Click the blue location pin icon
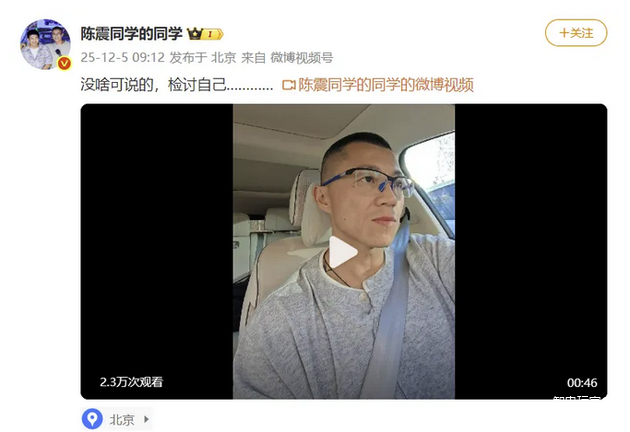The width and height of the screenshot is (630, 432). 92,419
